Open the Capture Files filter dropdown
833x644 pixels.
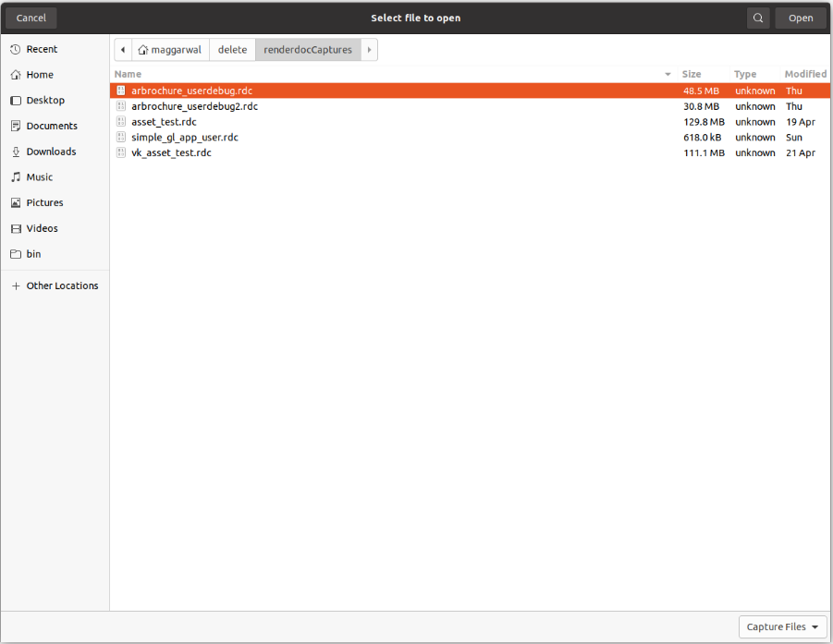[x=782, y=626]
